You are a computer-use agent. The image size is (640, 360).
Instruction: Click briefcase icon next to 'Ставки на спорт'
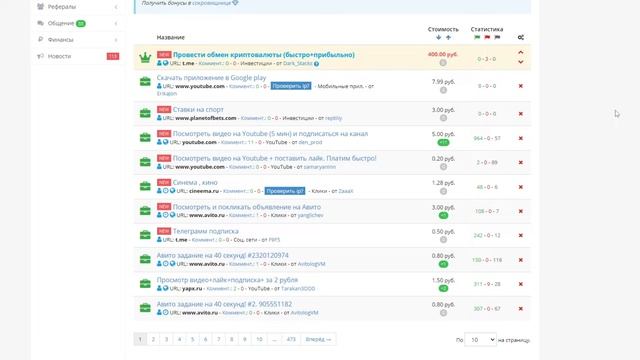coord(145,113)
